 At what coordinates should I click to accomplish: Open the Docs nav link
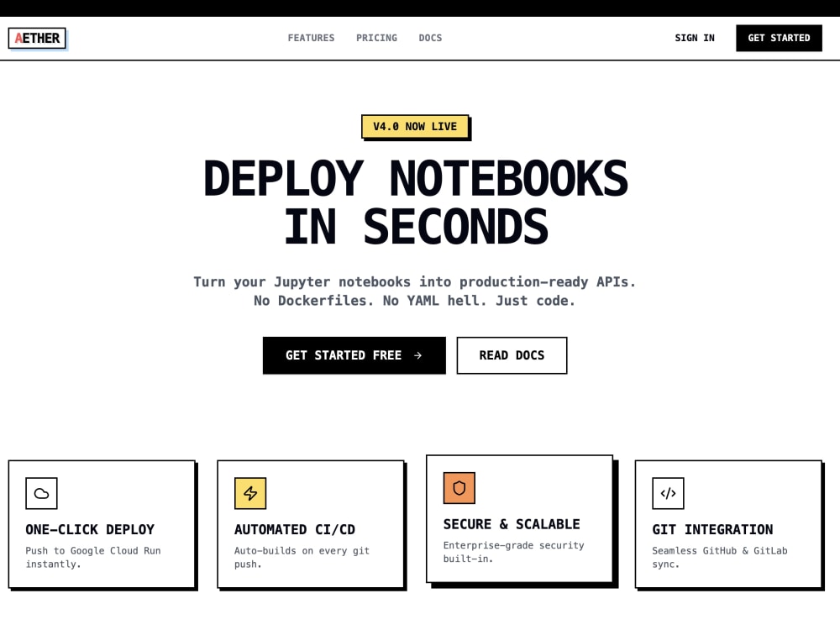pyautogui.click(x=430, y=38)
